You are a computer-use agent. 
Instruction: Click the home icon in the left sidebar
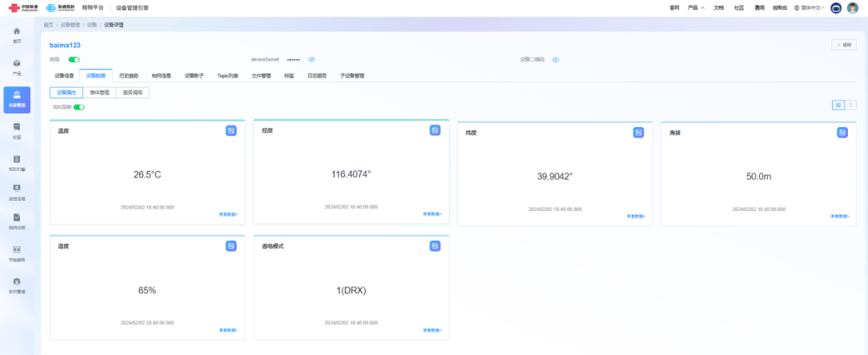[x=17, y=31]
